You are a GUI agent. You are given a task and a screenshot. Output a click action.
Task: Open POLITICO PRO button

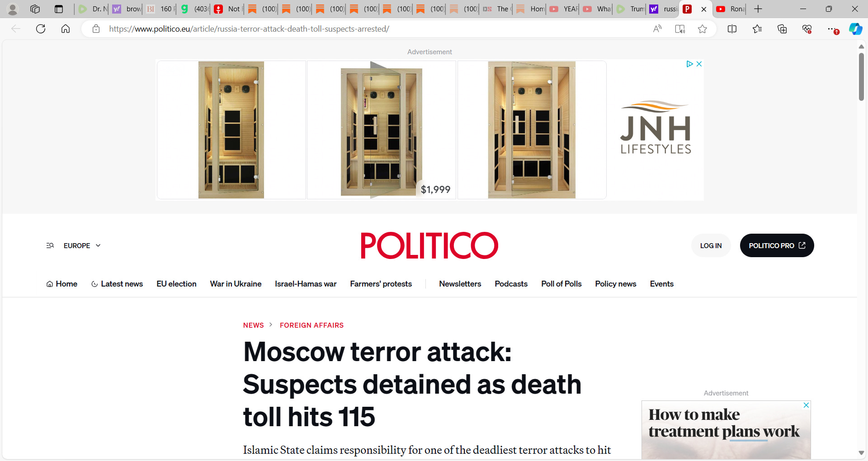[777, 245]
